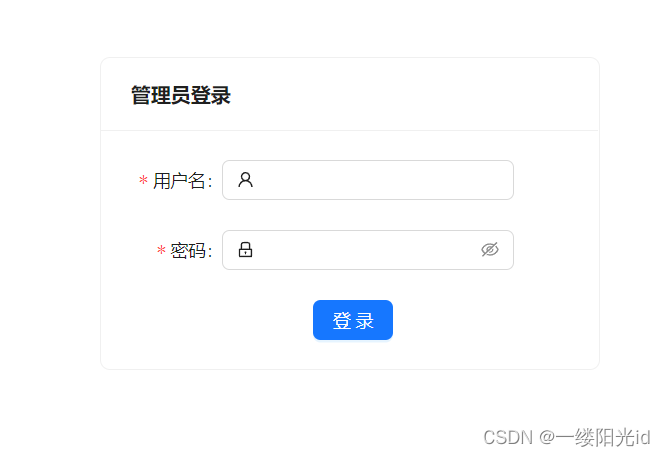
Task: Click the red asterisk beside 用户名
Action: point(143,180)
